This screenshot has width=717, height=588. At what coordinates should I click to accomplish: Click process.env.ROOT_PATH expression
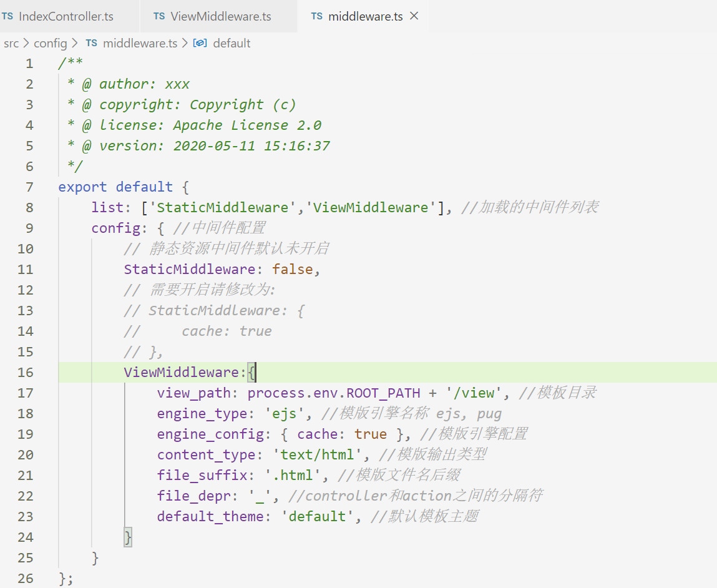tap(334, 393)
